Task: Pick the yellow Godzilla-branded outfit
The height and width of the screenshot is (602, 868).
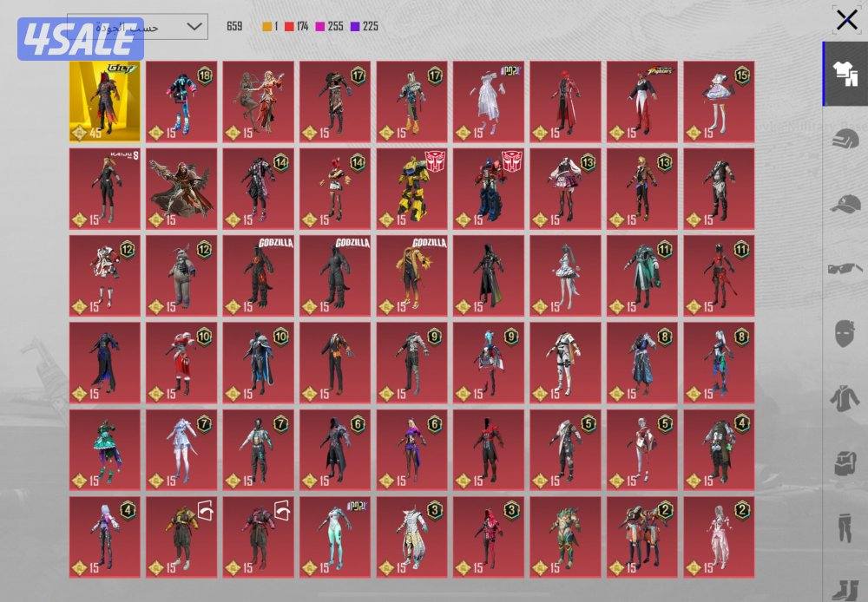Action: [x=412, y=275]
